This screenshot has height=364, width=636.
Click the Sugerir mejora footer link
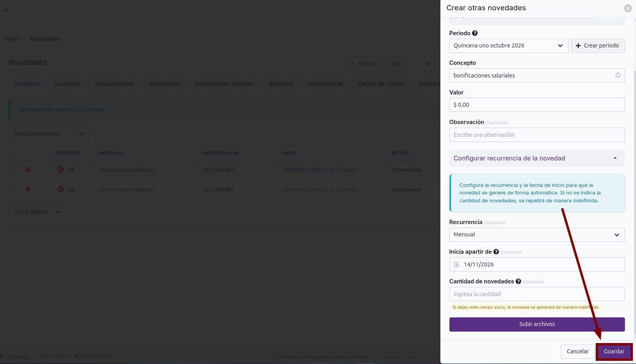[x=93, y=356]
